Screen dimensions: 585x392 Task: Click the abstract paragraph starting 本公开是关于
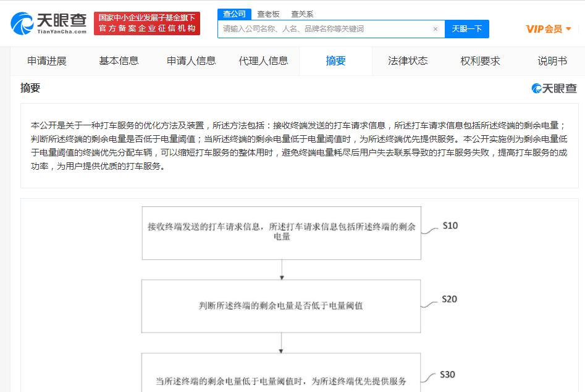299,146
